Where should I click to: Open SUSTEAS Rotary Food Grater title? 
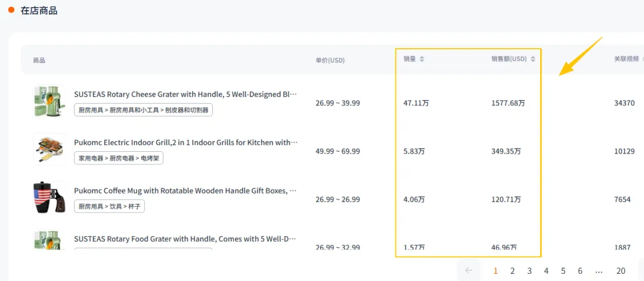pos(185,239)
